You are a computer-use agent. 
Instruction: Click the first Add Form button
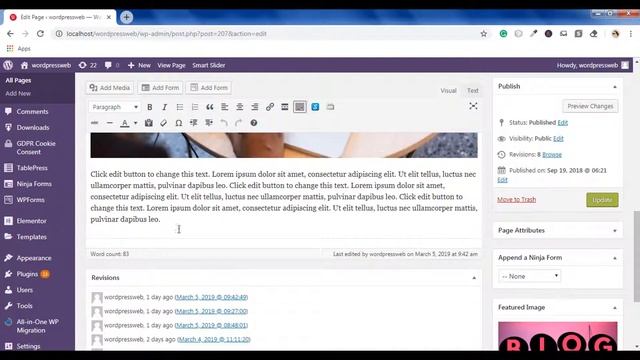coord(160,88)
